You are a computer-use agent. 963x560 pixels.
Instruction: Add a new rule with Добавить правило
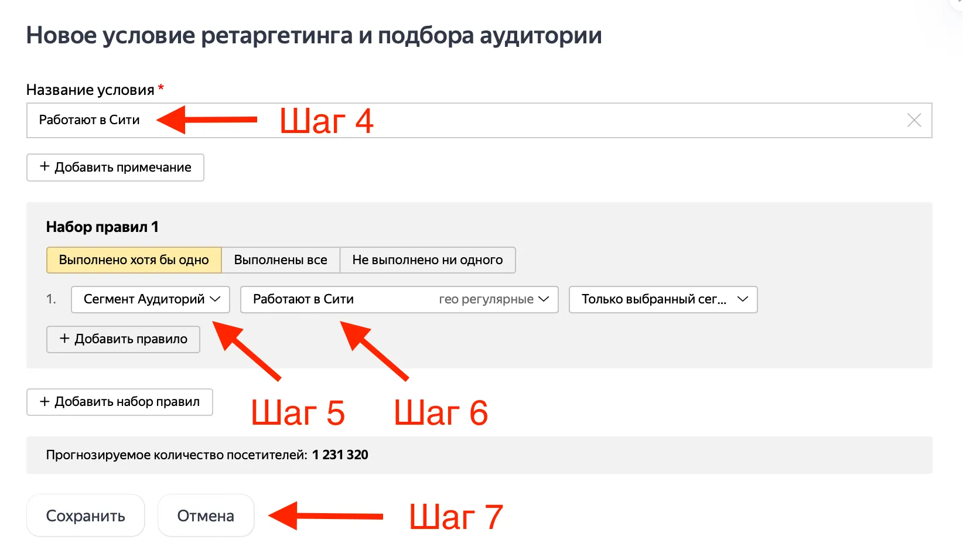pos(123,339)
